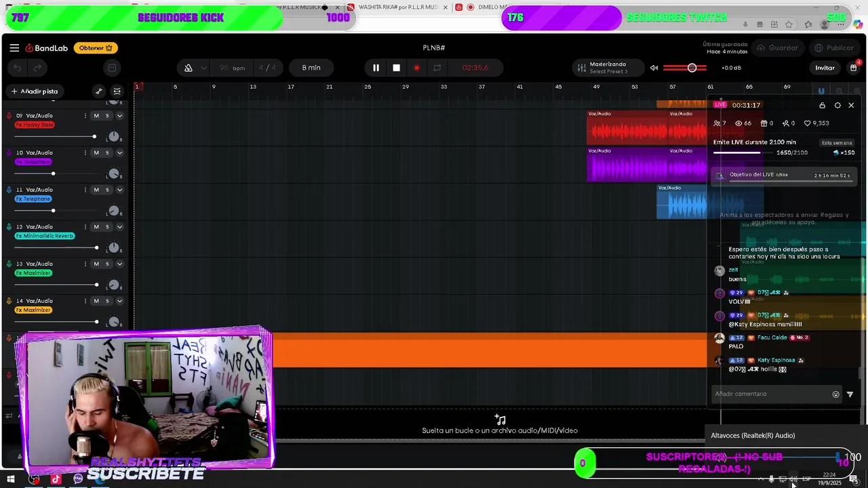
Task: Click the master volume speaker icon
Action: click(654, 68)
